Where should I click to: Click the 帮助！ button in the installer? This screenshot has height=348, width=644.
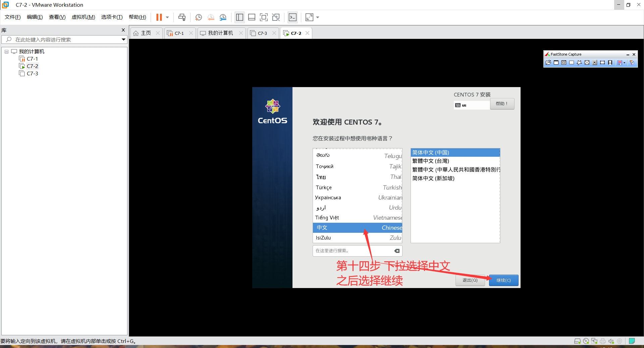click(x=502, y=104)
